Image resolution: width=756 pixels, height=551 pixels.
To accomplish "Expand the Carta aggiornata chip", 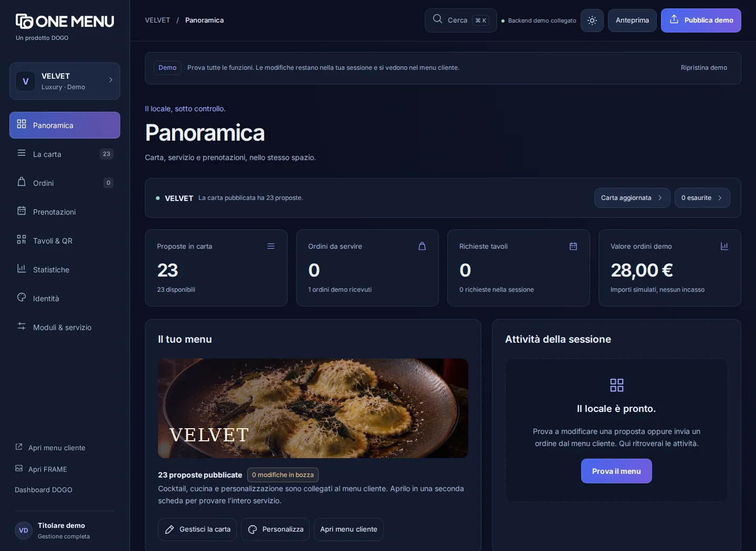I will pos(632,198).
